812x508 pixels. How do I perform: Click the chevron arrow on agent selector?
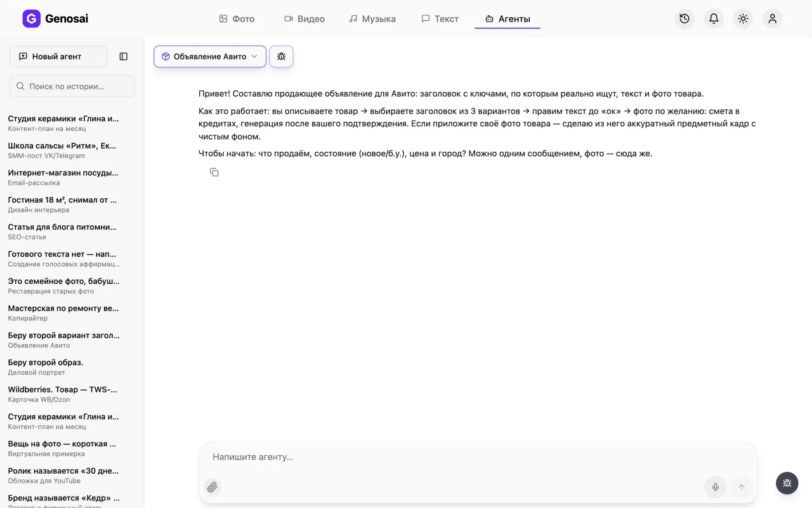pos(254,57)
